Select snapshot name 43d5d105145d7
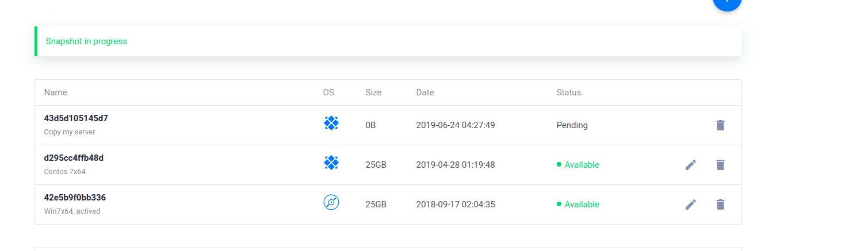The image size is (868, 251). click(x=76, y=118)
